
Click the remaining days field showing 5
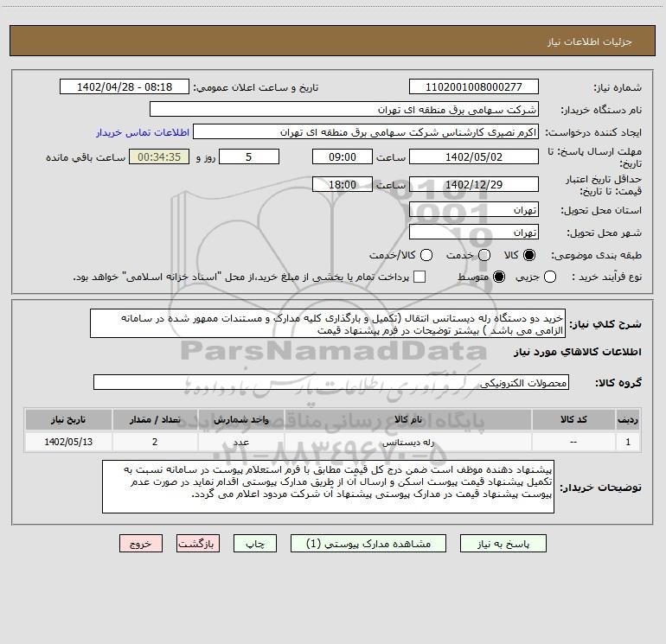pos(249,156)
